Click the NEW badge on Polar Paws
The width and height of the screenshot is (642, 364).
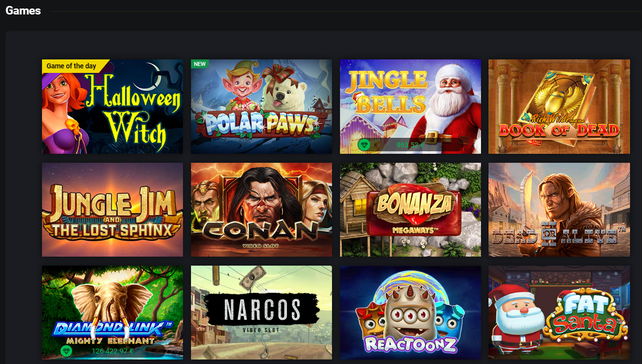click(x=200, y=64)
